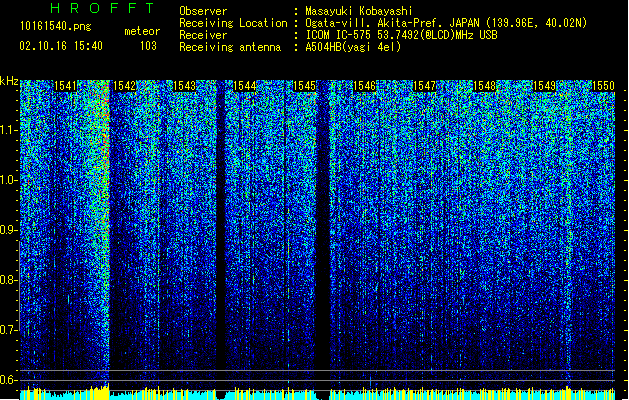Click the 1541 time marker

65,86
